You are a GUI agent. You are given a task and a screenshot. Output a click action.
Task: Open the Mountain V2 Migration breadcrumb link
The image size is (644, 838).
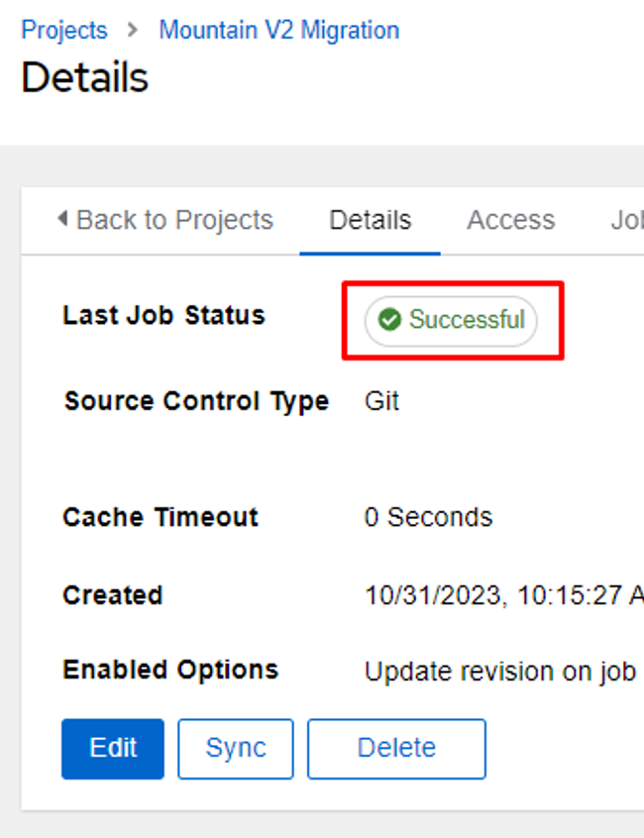point(279,30)
